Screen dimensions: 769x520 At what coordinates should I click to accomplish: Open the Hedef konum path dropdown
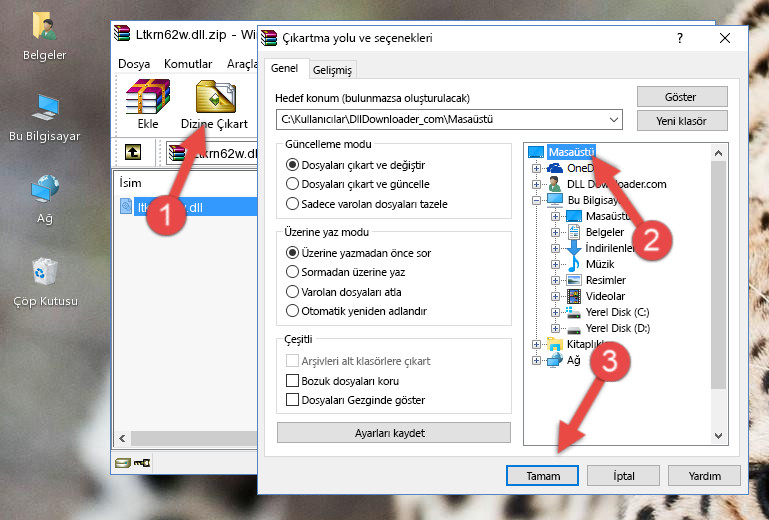[614, 120]
